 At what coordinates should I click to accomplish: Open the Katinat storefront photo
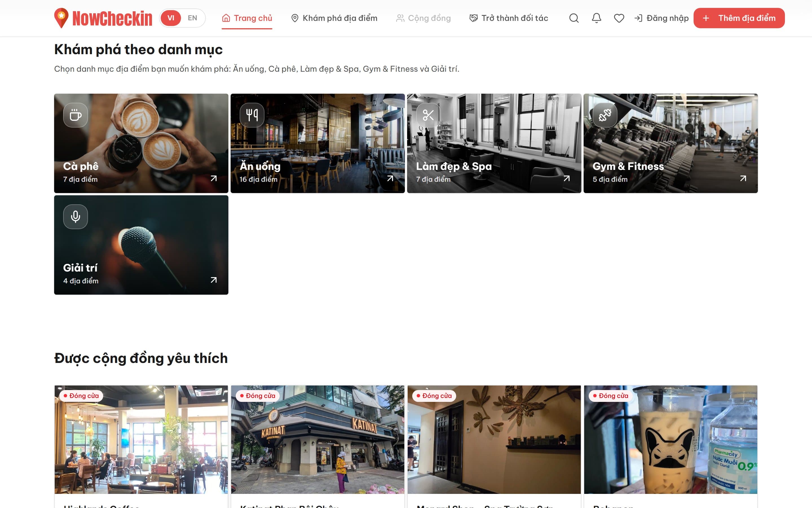click(x=318, y=439)
